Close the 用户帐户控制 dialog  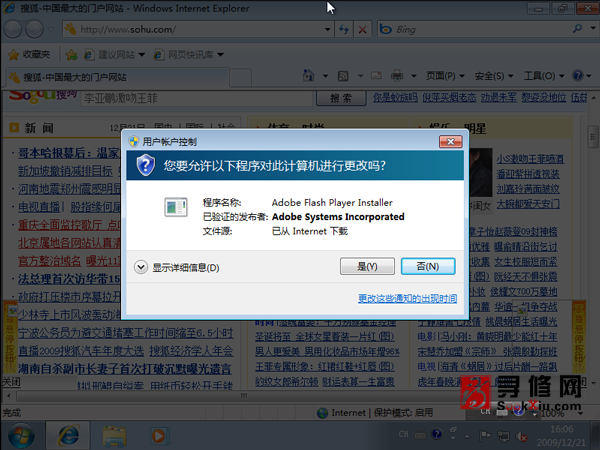click(x=450, y=142)
